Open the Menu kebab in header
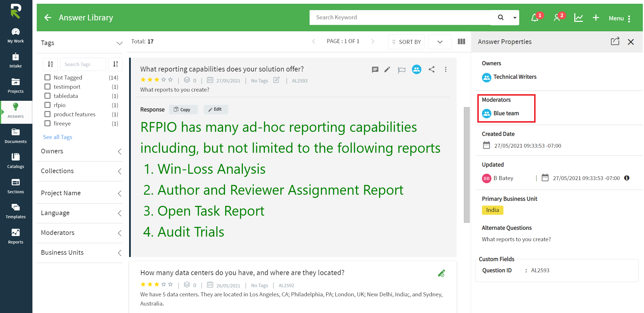Viewport: 644px width, 313px height. point(629,18)
